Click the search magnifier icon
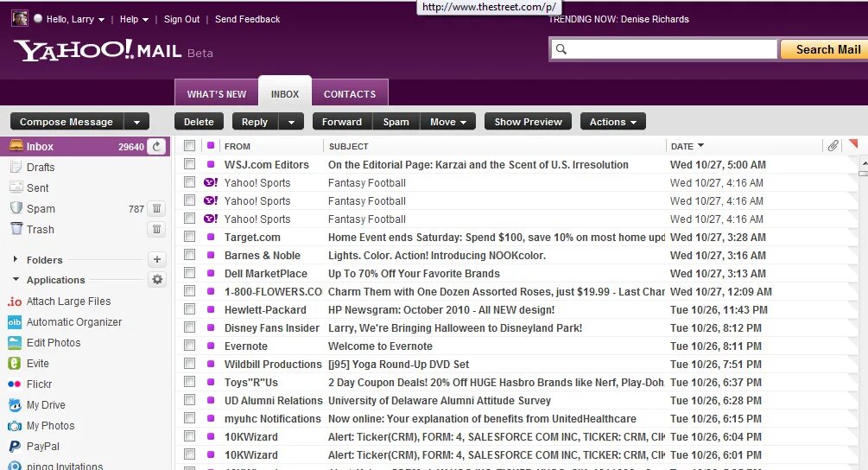This screenshot has height=470, width=868. coord(561,49)
